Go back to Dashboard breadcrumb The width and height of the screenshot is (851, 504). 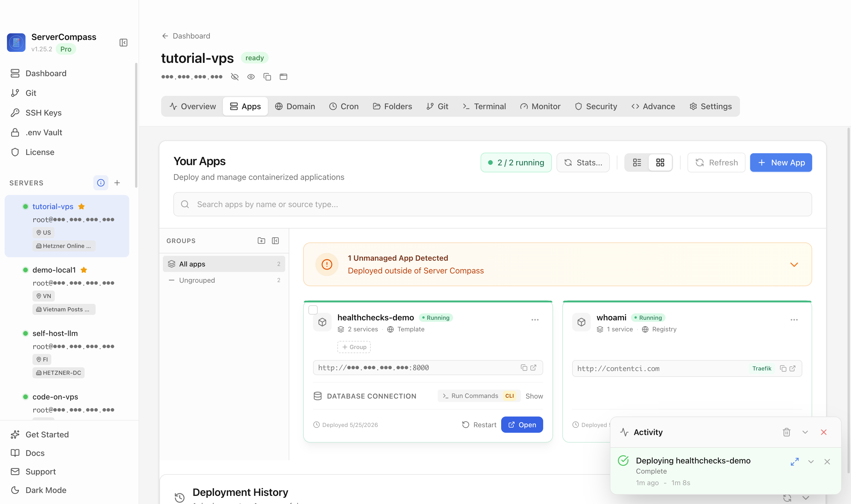click(186, 36)
